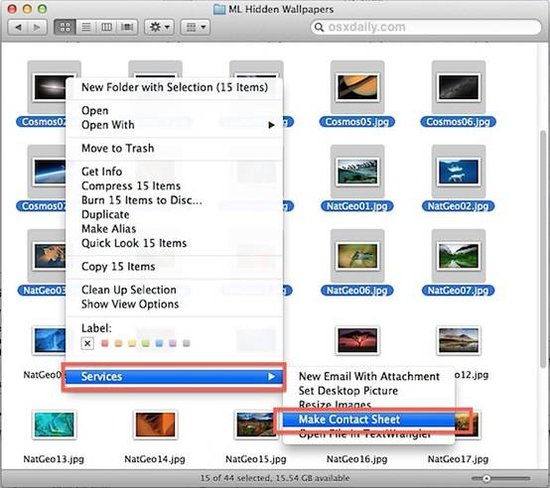The height and width of the screenshot is (488, 550).
Task: Click the search magnifier icon
Action: coord(318,27)
